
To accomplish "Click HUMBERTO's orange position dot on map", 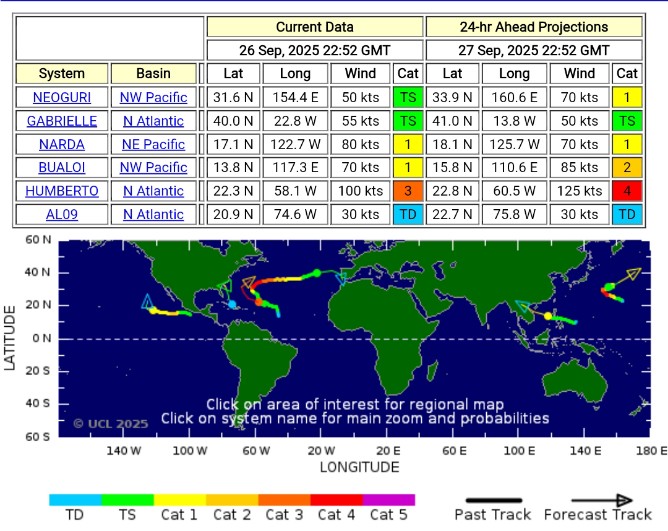I will (259, 302).
